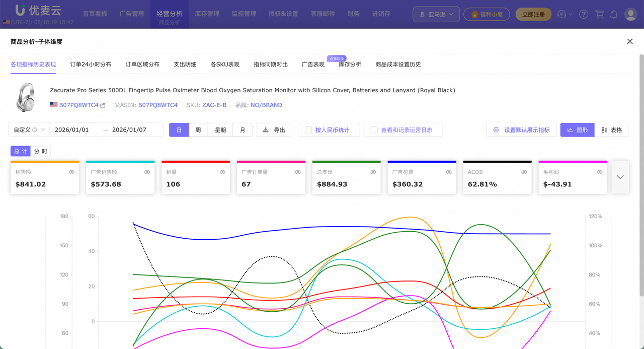Click the export download icon in 导出
644x349 pixels.
point(266,130)
